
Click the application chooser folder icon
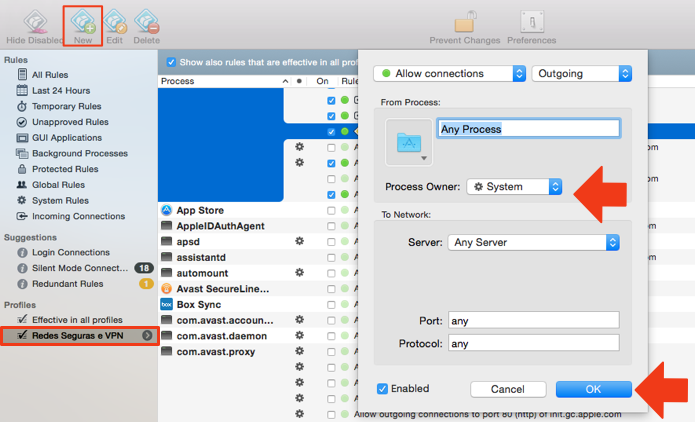pyautogui.click(x=409, y=142)
